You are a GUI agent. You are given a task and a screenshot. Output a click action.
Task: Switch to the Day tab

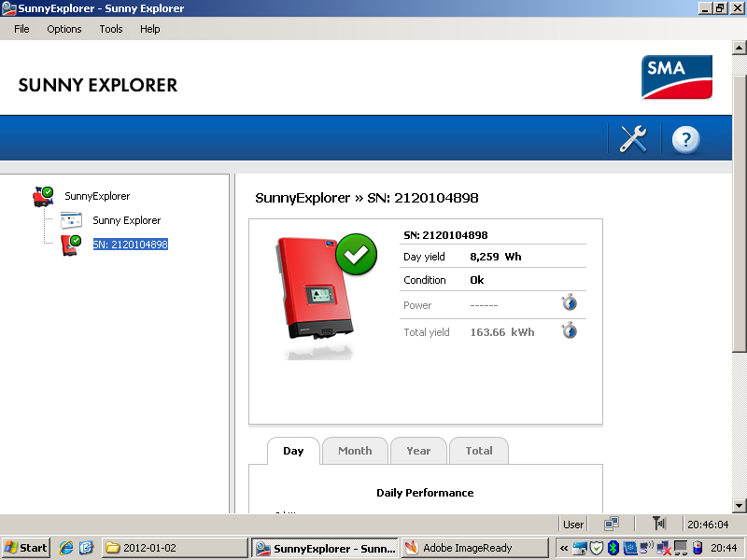click(x=293, y=451)
